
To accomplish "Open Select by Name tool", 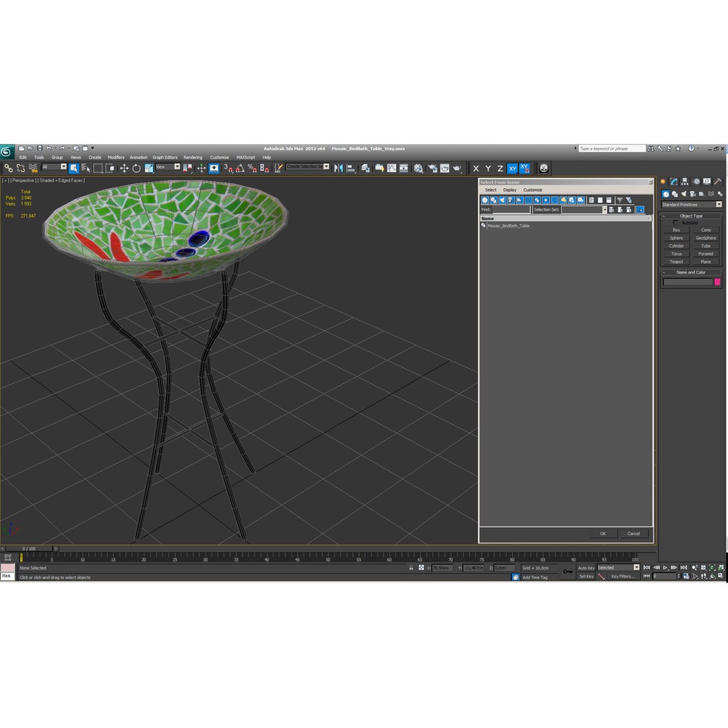I will point(86,169).
